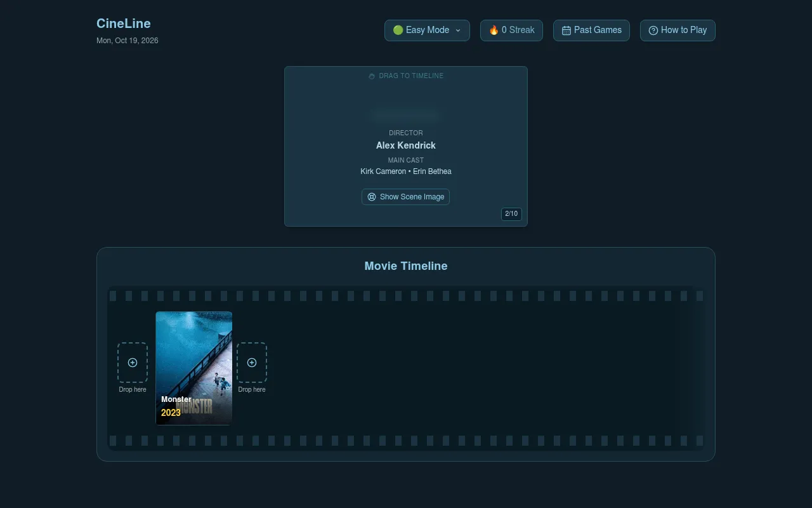Image resolution: width=812 pixels, height=508 pixels.
Task: Open Past Games
Action: [591, 30]
